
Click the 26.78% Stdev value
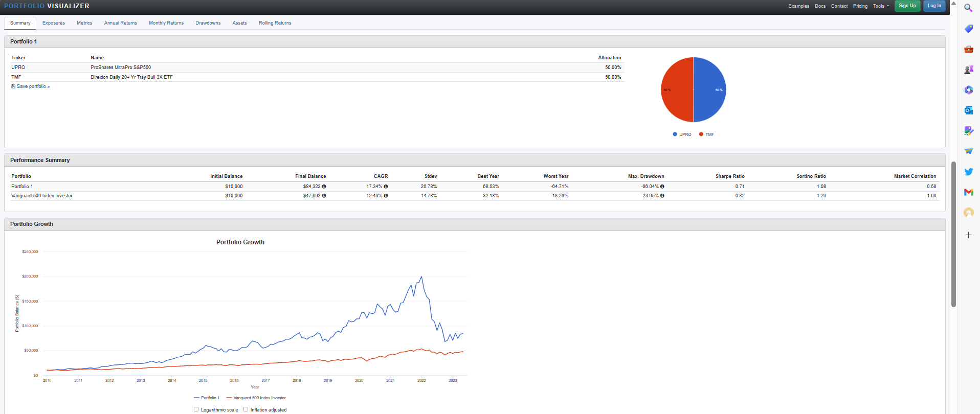tap(429, 187)
